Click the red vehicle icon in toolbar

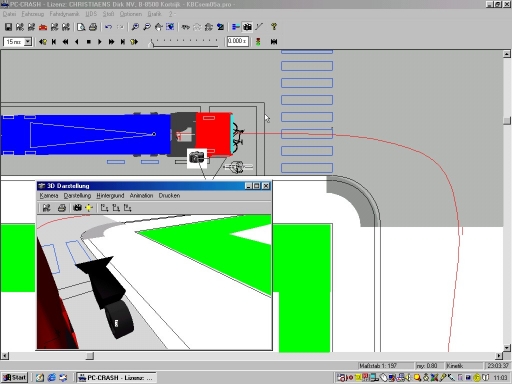click(x=43, y=27)
